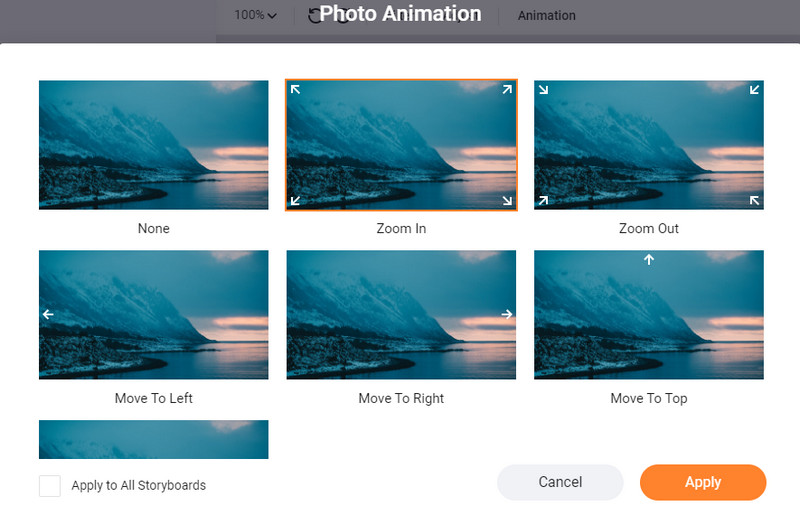Click the undo icon in top toolbar

click(x=316, y=15)
